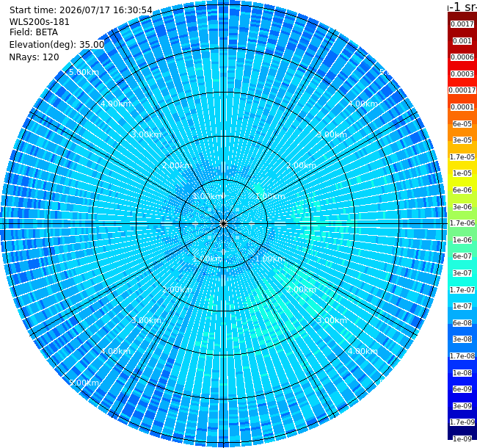Click the northwest 5.00km range label

point(84,73)
